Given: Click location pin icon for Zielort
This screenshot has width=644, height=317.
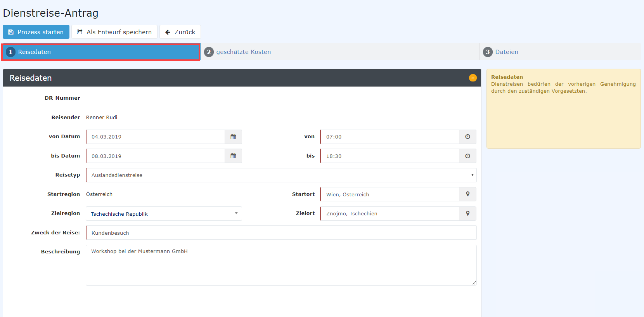Looking at the screenshot, I should point(467,213).
